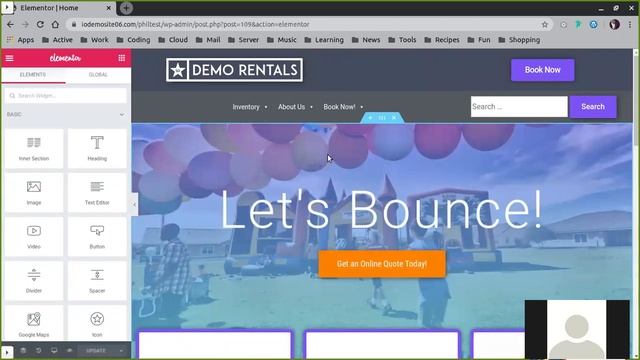This screenshot has height=360, width=640.
Task: Open the Apps bookmarks shortcut
Action: point(20,40)
